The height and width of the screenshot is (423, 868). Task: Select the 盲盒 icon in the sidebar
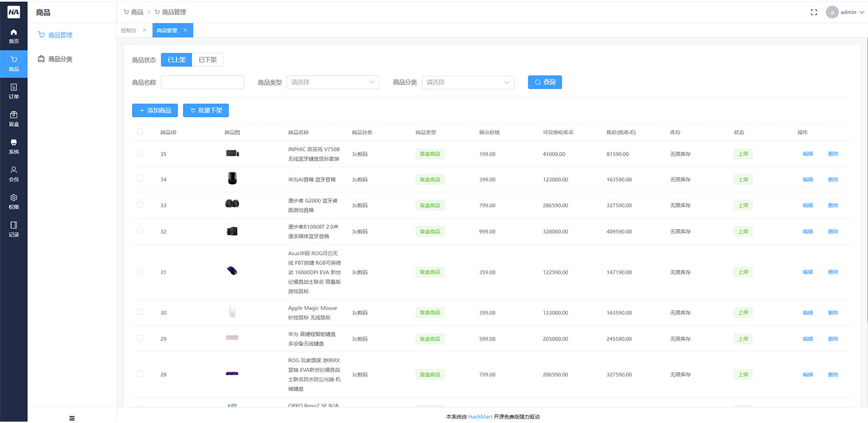[13, 118]
